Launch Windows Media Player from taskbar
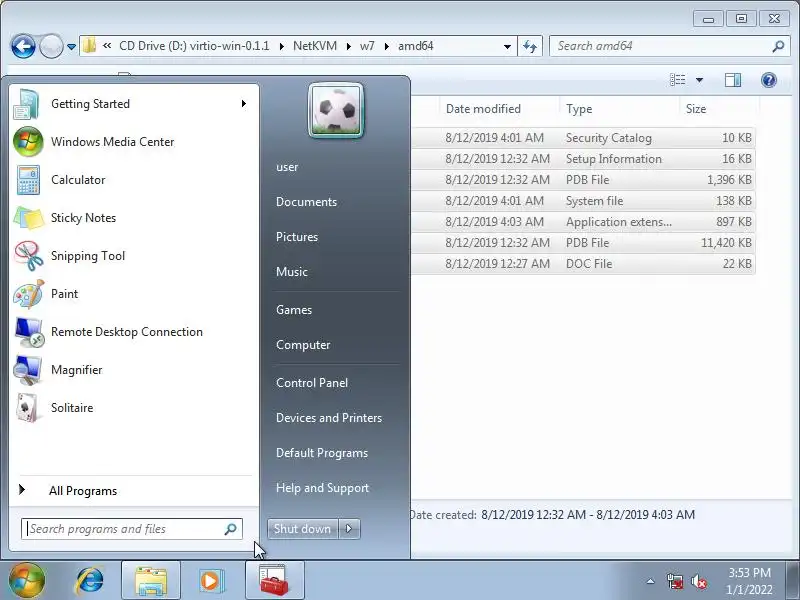Viewport: 800px width, 600px height. pyautogui.click(x=210, y=581)
